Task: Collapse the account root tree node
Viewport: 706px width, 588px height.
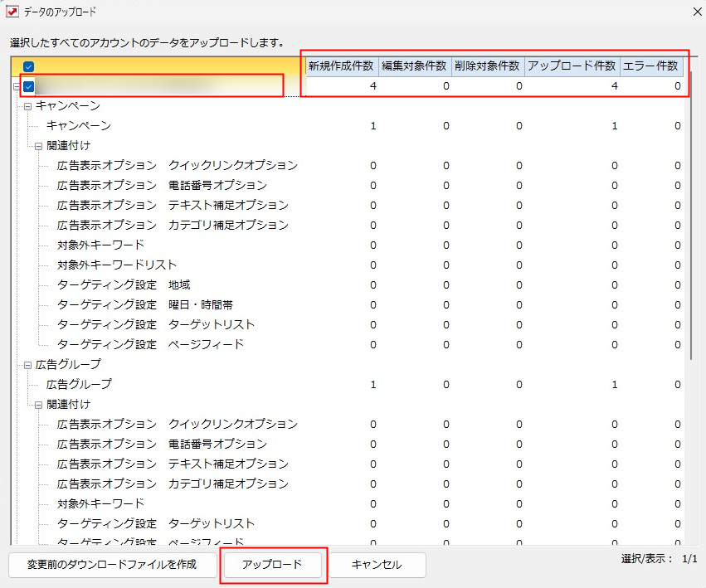Action: click(16, 86)
